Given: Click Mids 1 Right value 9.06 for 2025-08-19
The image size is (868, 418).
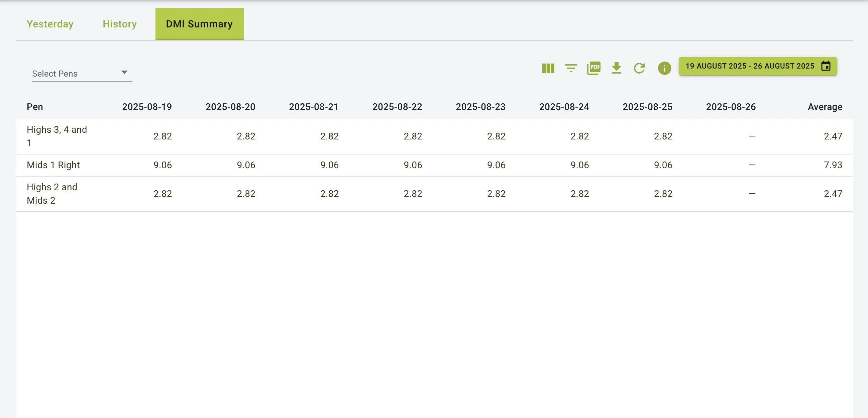Looking at the screenshot, I should pos(163,165).
